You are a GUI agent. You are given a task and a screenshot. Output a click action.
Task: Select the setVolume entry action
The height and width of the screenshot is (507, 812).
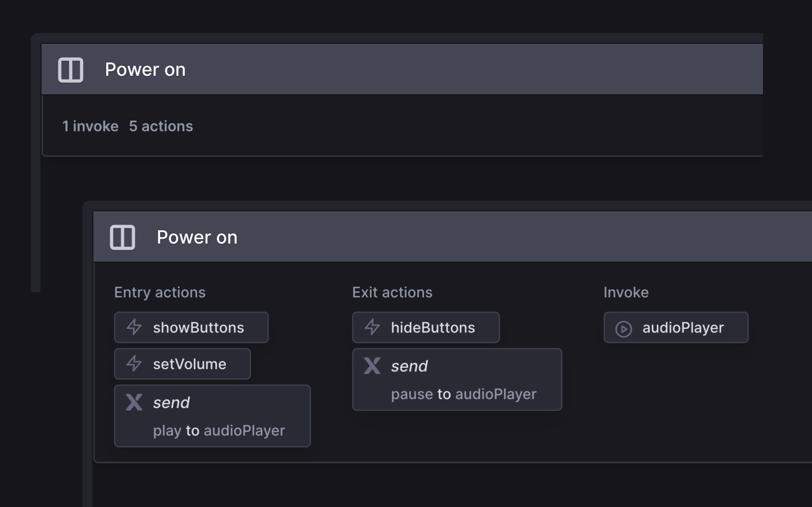coord(189,364)
